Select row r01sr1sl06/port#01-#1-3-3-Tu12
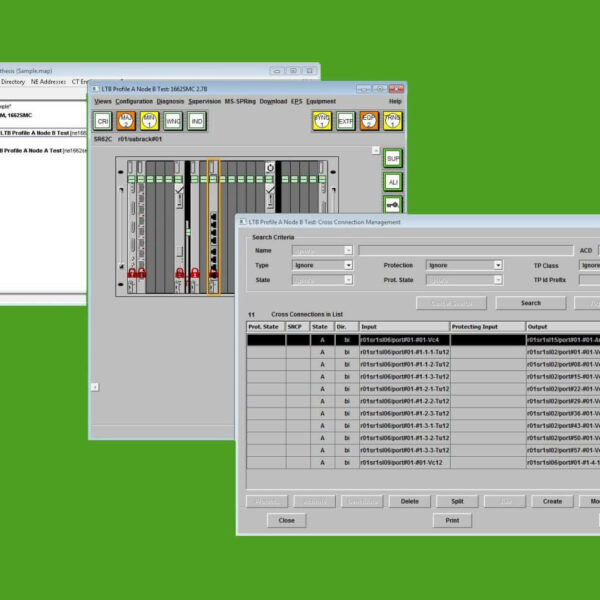The height and width of the screenshot is (600, 600). tap(423, 450)
